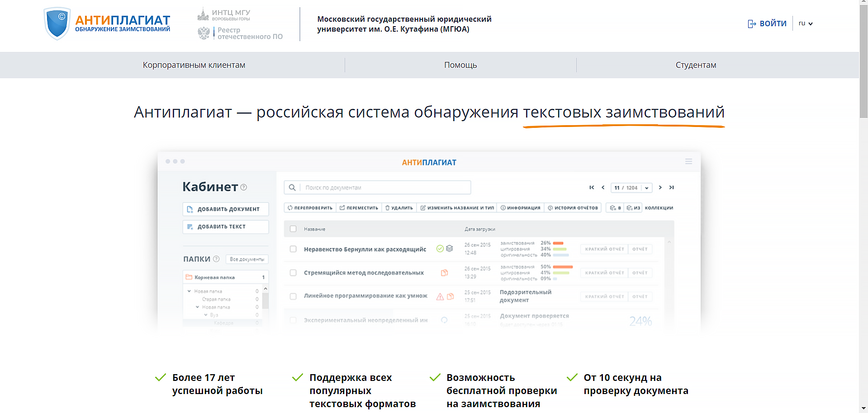Click ОТЧЁТ for Неравенство Бернулли row

[640, 249]
